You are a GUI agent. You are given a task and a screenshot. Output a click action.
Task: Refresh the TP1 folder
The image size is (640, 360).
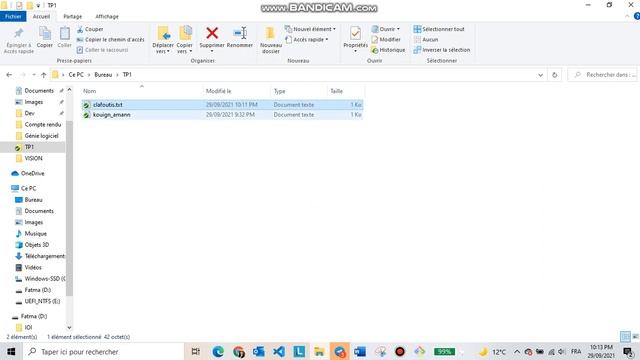tap(554, 75)
